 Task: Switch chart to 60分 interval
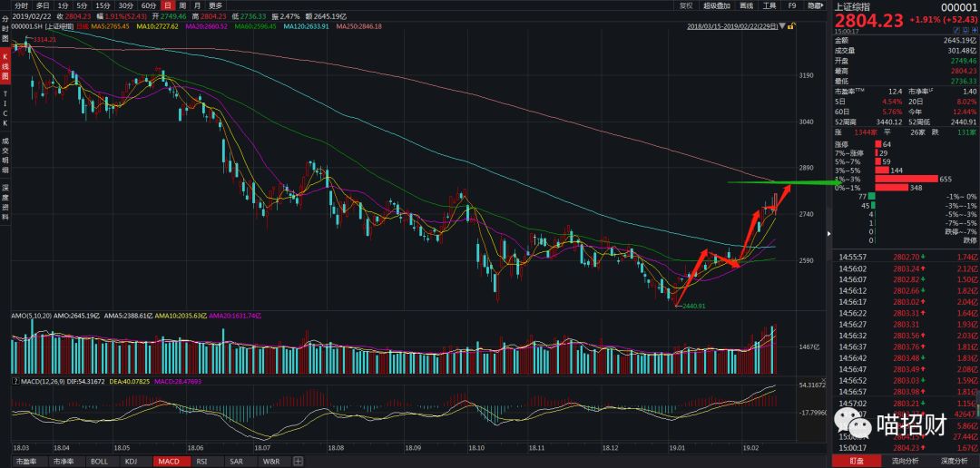(149, 5)
